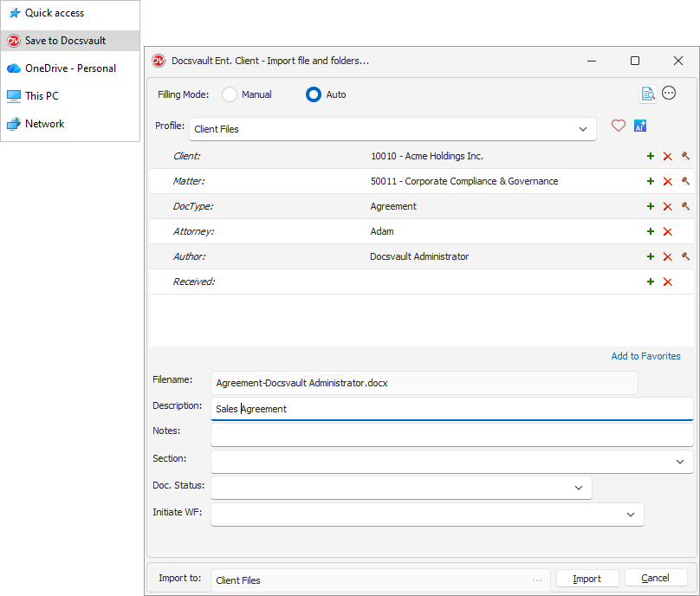Click into the empty Notes field

point(451,435)
